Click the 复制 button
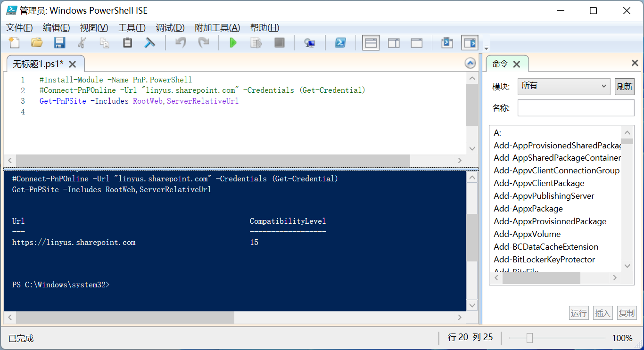The width and height of the screenshot is (644, 350). click(627, 313)
